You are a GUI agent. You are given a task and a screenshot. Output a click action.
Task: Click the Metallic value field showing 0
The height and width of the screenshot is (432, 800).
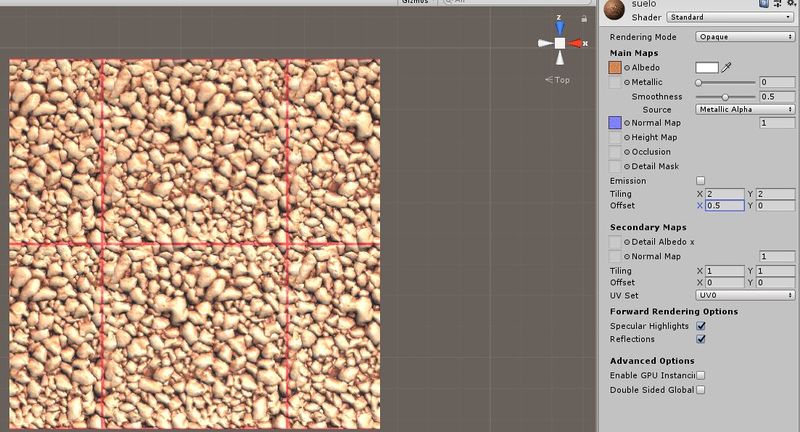click(x=777, y=82)
